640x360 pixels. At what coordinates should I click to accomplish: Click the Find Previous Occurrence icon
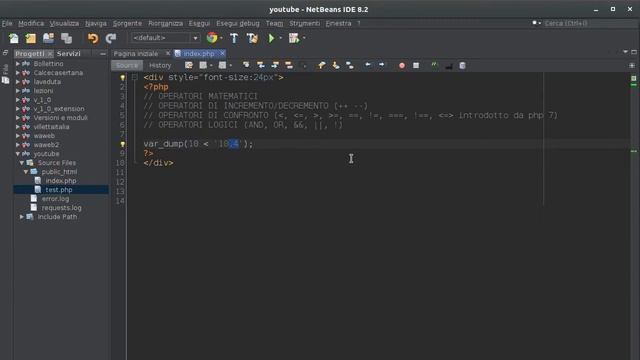point(260,65)
